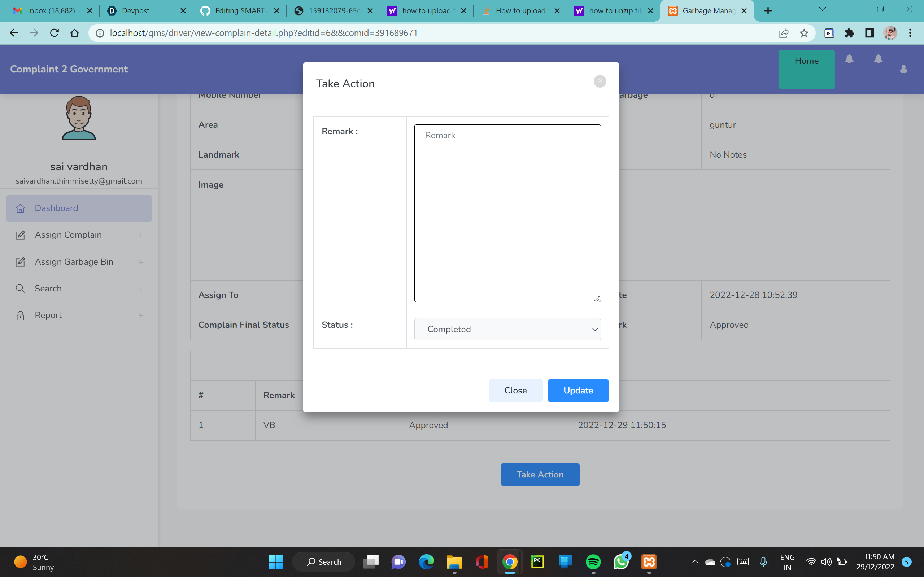Expand the Assign Garbage Bin plus icon
Viewport: 924px width, 577px height.
pos(141,262)
